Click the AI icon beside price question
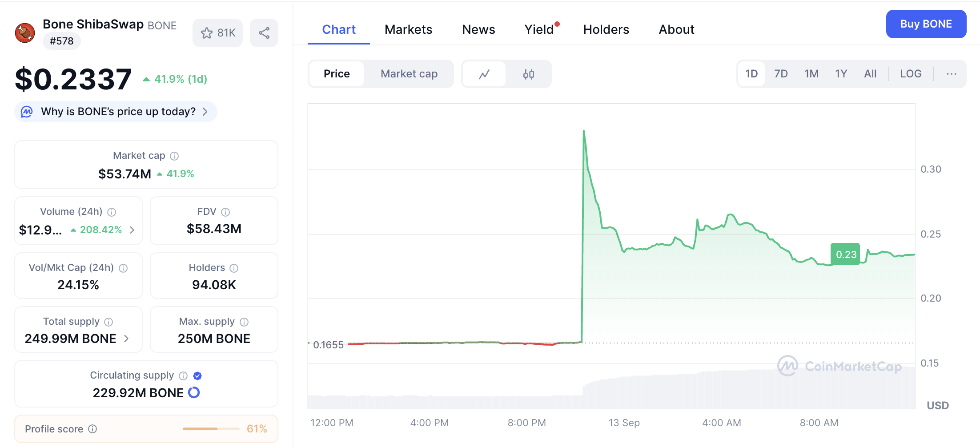The image size is (980, 448). pyautogui.click(x=27, y=112)
